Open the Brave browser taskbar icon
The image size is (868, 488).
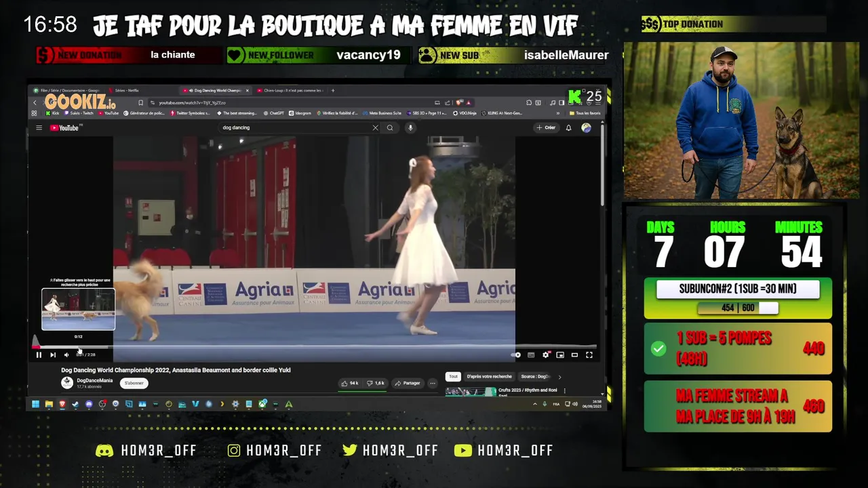click(62, 404)
